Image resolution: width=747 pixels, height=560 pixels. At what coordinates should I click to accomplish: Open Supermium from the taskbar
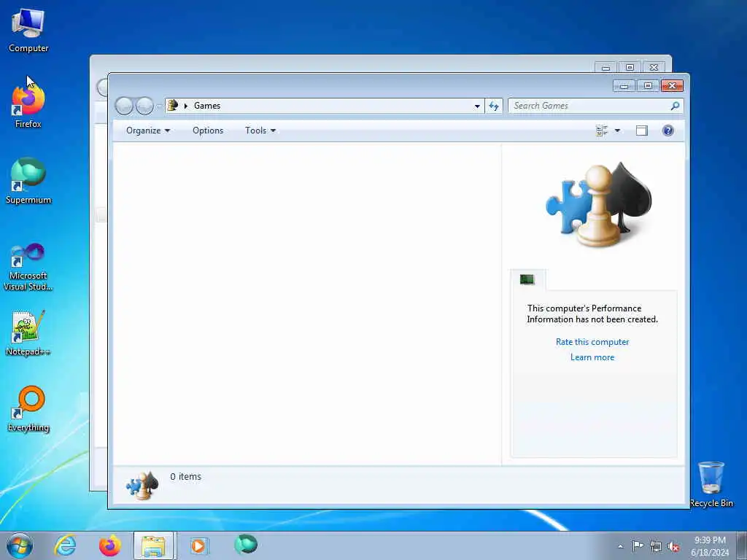coord(246,545)
